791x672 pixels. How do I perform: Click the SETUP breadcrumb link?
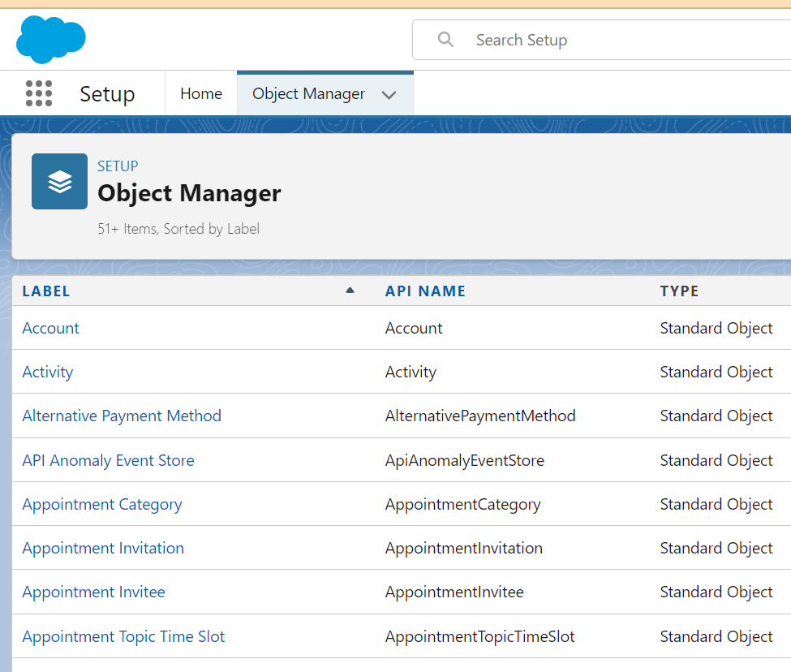(x=118, y=166)
